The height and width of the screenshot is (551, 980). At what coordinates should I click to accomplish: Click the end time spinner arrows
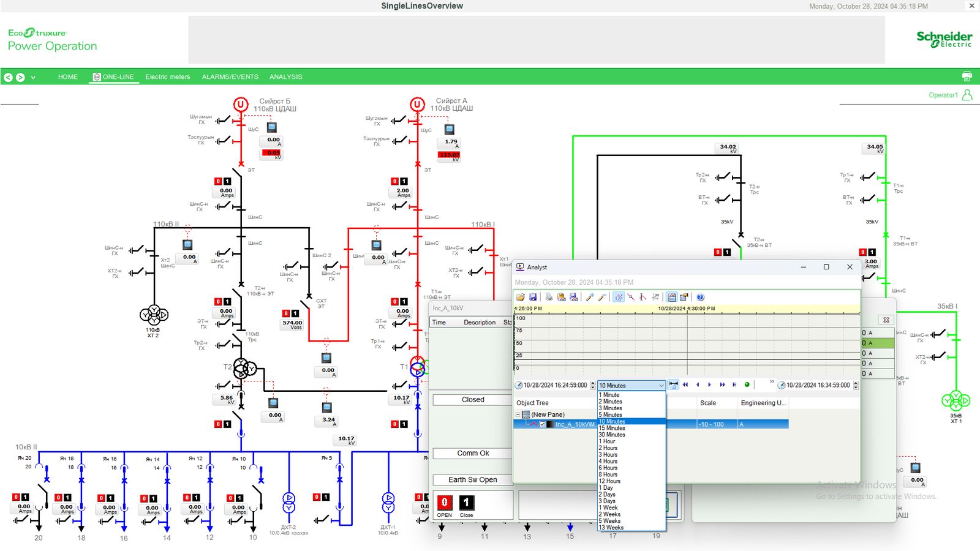856,386
